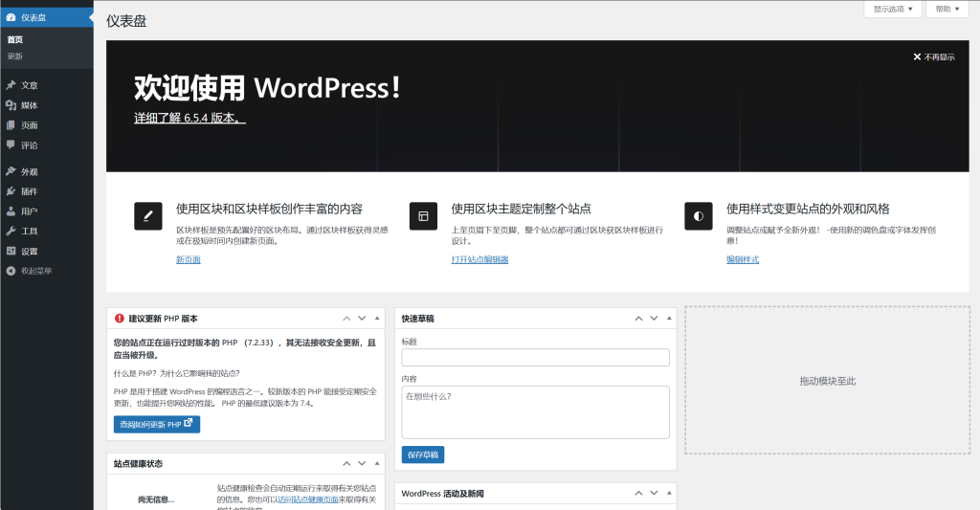This screenshot has height=510, width=980.
Task: Click the red warning icon in PHP update box
Action: tap(120, 318)
